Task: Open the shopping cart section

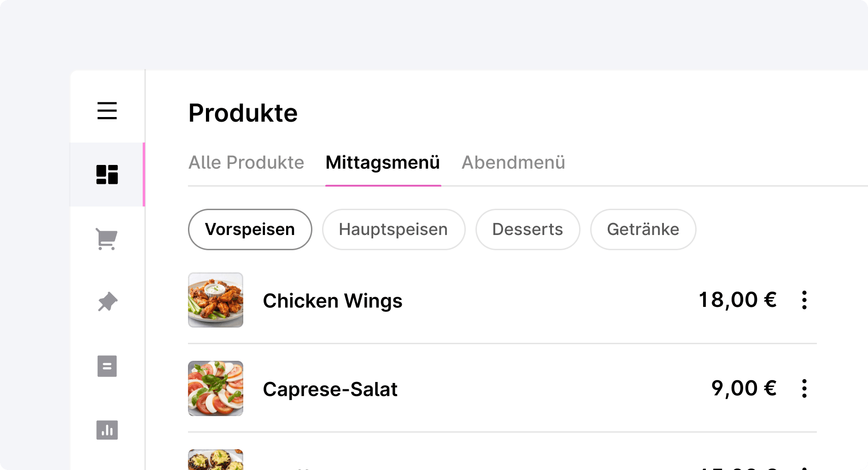Action: click(x=107, y=238)
